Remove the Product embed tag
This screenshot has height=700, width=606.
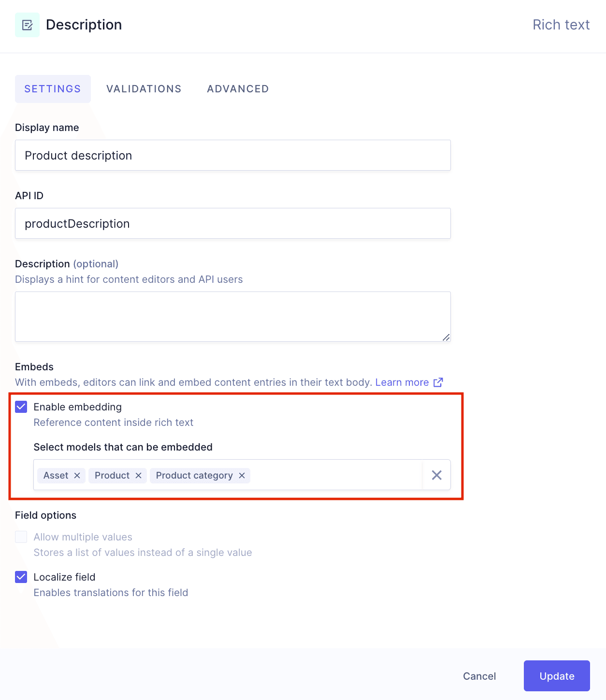(x=138, y=475)
